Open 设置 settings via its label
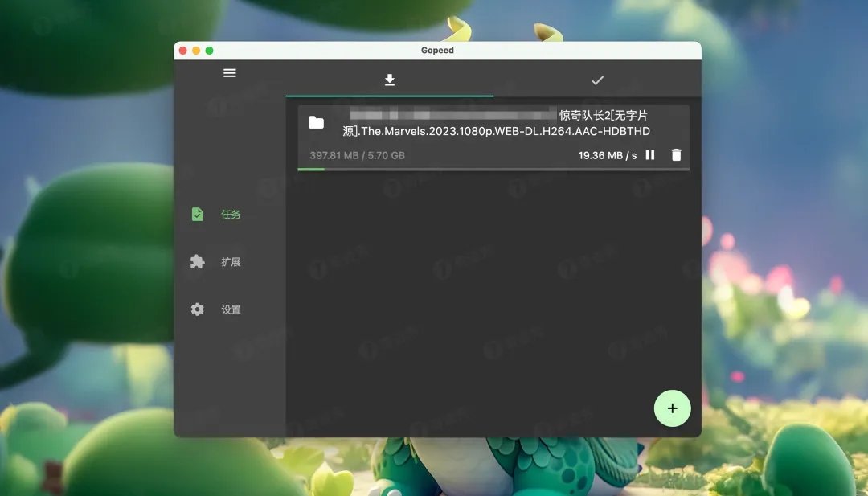 [x=231, y=309]
